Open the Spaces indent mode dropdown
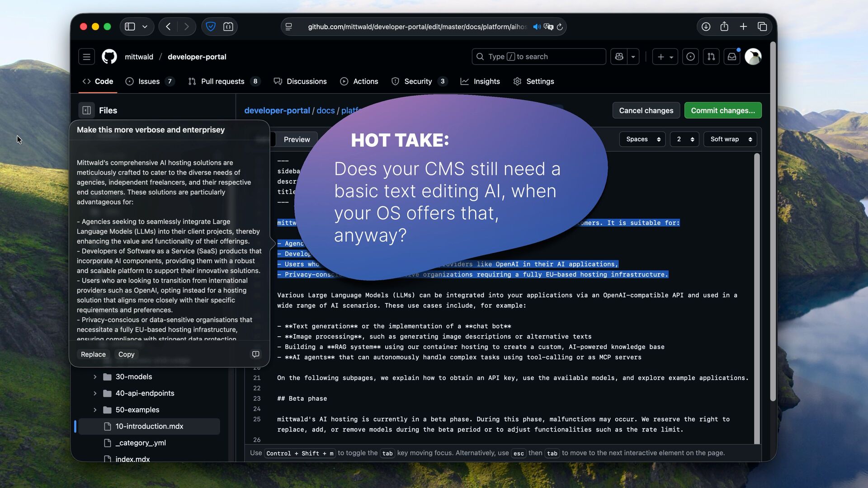This screenshot has height=488, width=868. 642,139
